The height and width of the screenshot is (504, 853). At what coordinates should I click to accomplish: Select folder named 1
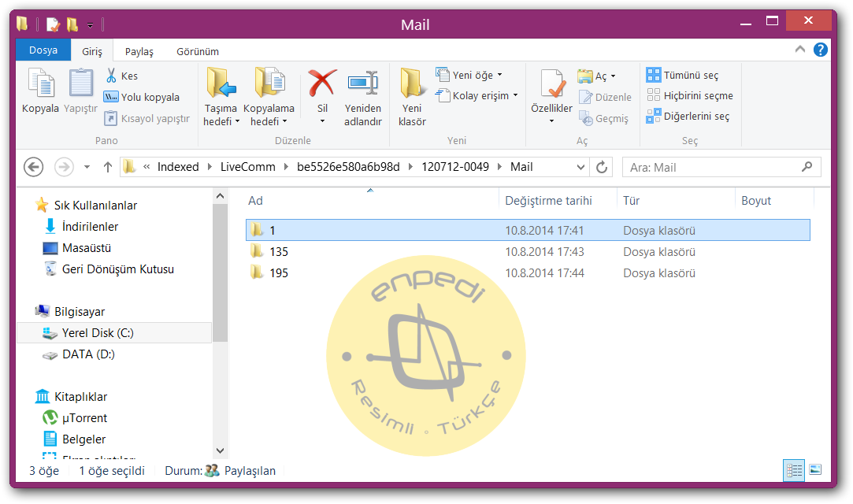pyautogui.click(x=528, y=230)
